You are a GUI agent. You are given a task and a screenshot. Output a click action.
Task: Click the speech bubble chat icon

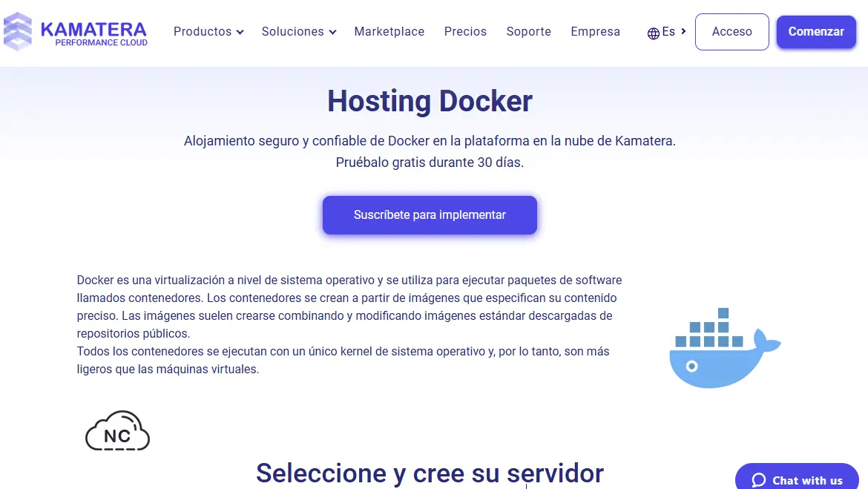(x=758, y=480)
